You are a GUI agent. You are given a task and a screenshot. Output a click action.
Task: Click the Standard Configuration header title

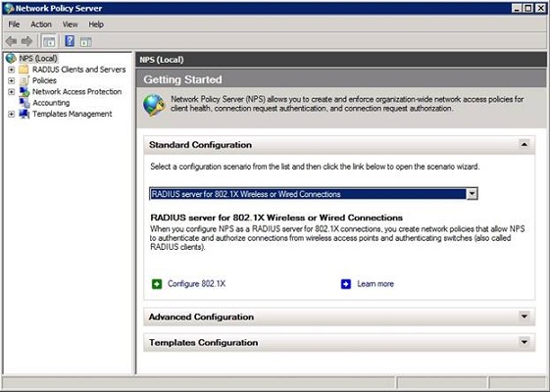coord(200,145)
